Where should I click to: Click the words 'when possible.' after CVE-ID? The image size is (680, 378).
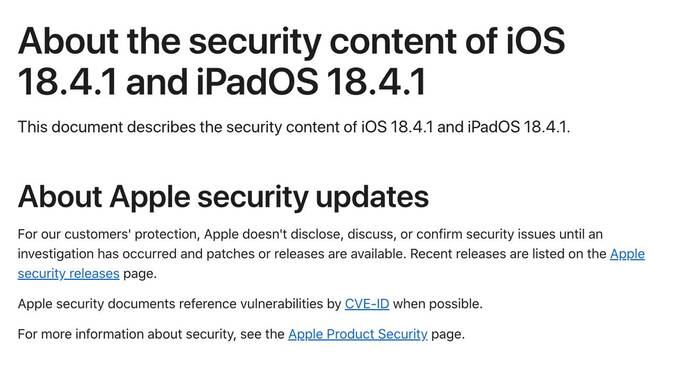coord(438,304)
